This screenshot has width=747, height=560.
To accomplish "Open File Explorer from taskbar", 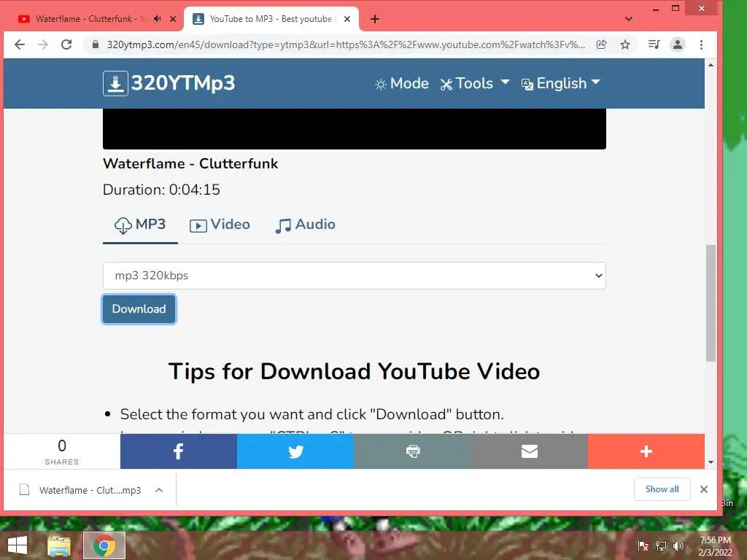I will [x=59, y=545].
